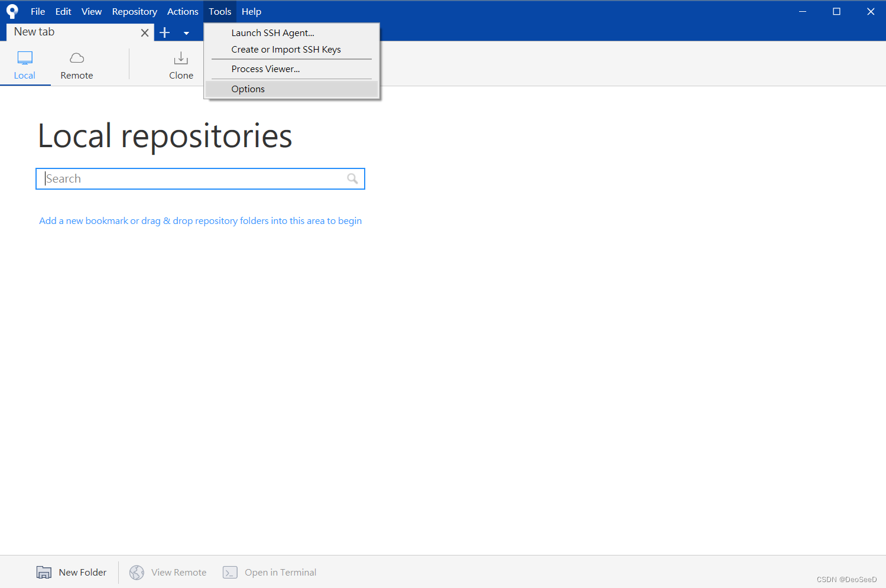The image size is (886, 588).
Task: Click the New Folder button text
Action: [x=83, y=572]
